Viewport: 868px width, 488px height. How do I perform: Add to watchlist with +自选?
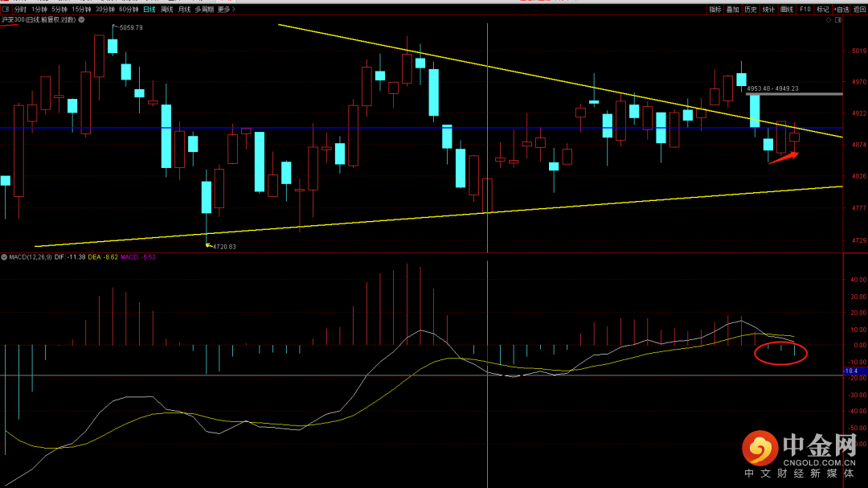tap(841, 10)
